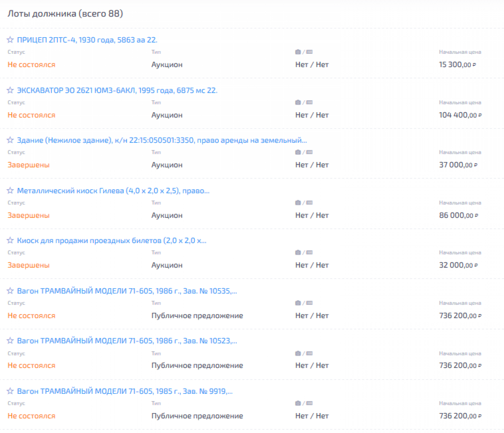Viewport: 504px width, 433px height.
Task: Click the camera icon in the ЭКСКАВАТОР row
Action: pos(298,102)
